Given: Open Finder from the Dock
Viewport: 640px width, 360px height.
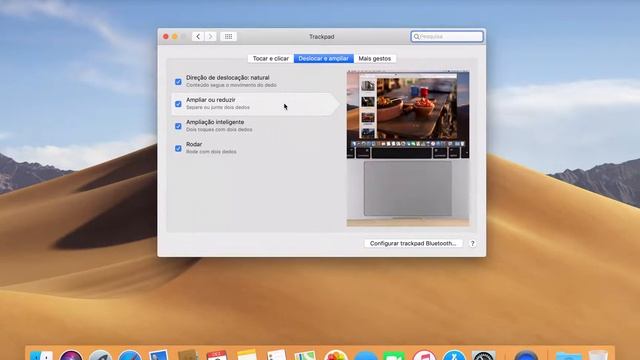Looking at the screenshot, I should pyautogui.click(x=41, y=356).
